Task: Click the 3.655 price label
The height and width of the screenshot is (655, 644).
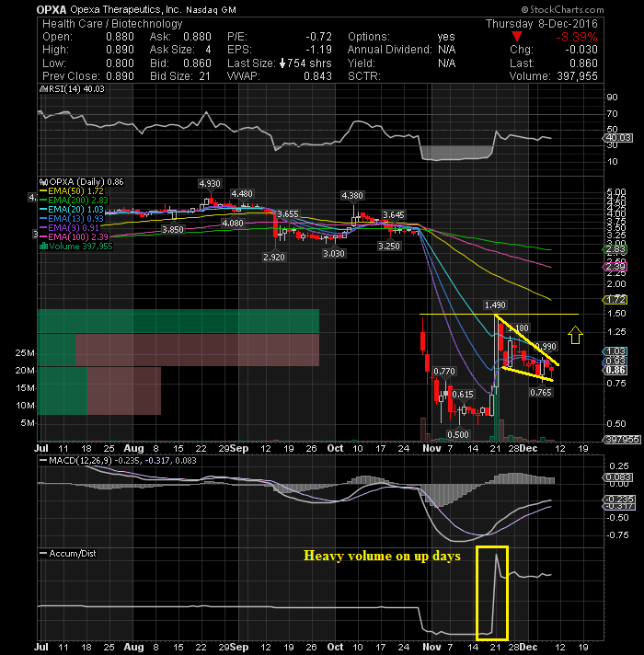Action: 288,214
